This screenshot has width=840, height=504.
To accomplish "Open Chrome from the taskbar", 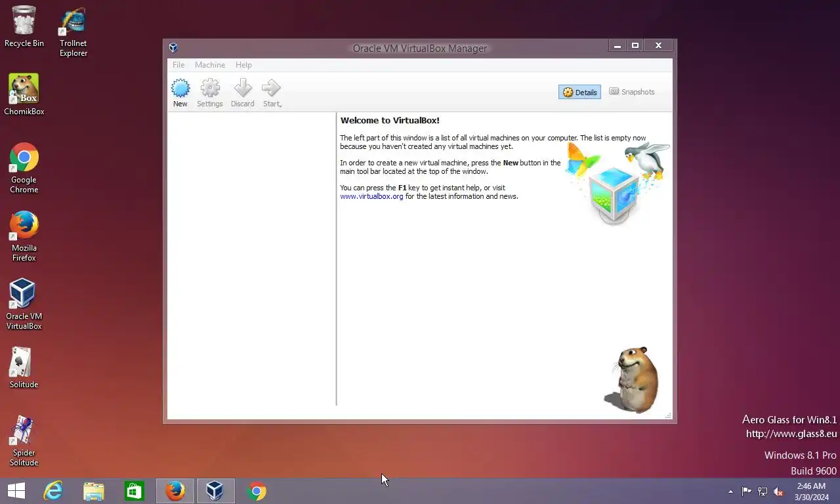I will [257, 491].
